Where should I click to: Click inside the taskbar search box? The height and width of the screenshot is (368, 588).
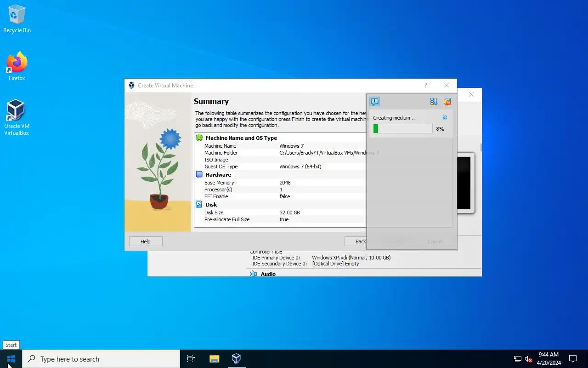(101, 359)
